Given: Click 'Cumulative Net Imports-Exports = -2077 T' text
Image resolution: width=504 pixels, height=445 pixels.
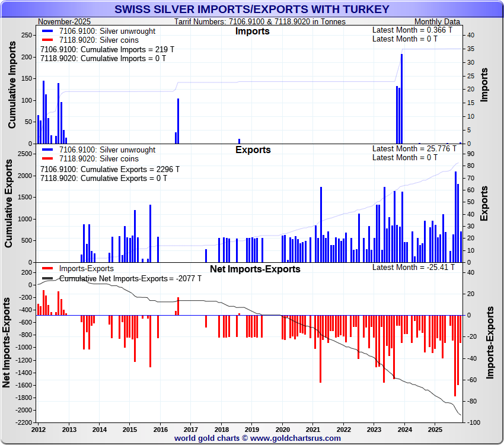Looking at the screenshot, I should pyautogui.click(x=130, y=278).
